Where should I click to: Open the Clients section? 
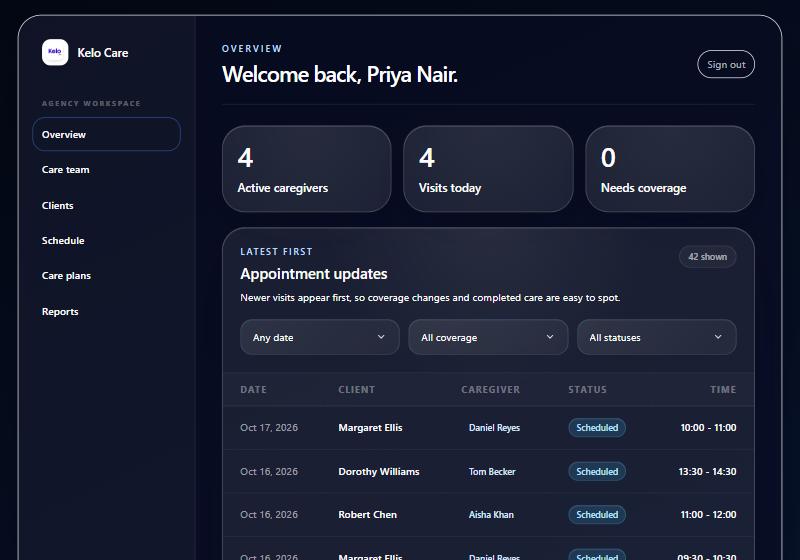click(58, 205)
